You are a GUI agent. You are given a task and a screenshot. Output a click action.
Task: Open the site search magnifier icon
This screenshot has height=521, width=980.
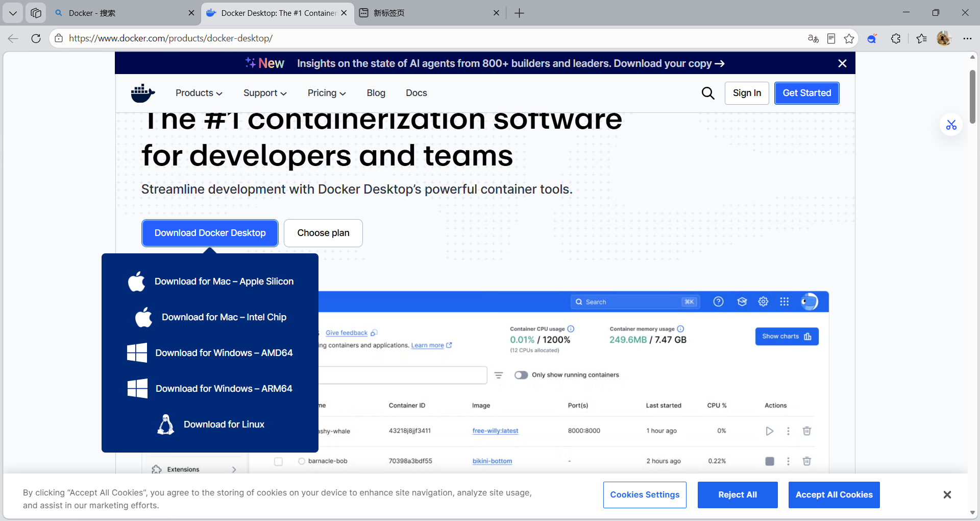[x=708, y=93]
